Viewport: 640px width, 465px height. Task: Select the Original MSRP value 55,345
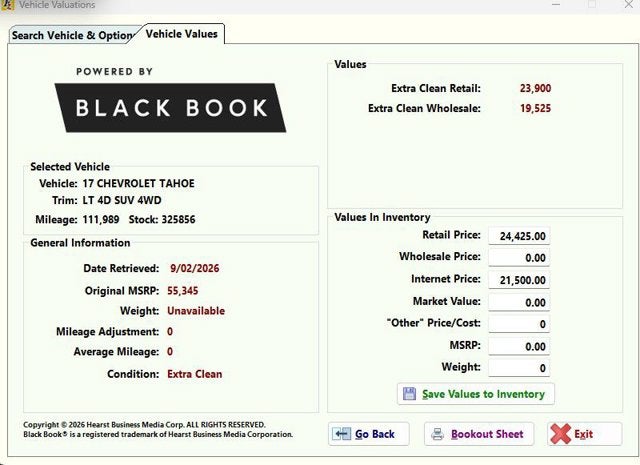point(182,291)
